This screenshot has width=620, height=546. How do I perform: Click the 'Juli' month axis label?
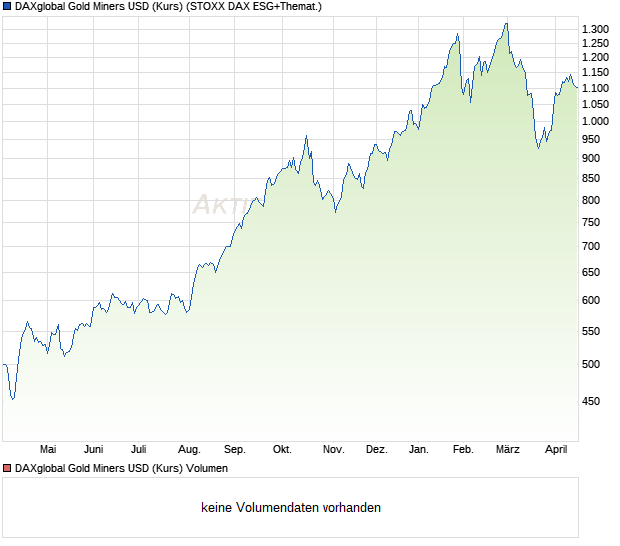(x=139, y=450)
